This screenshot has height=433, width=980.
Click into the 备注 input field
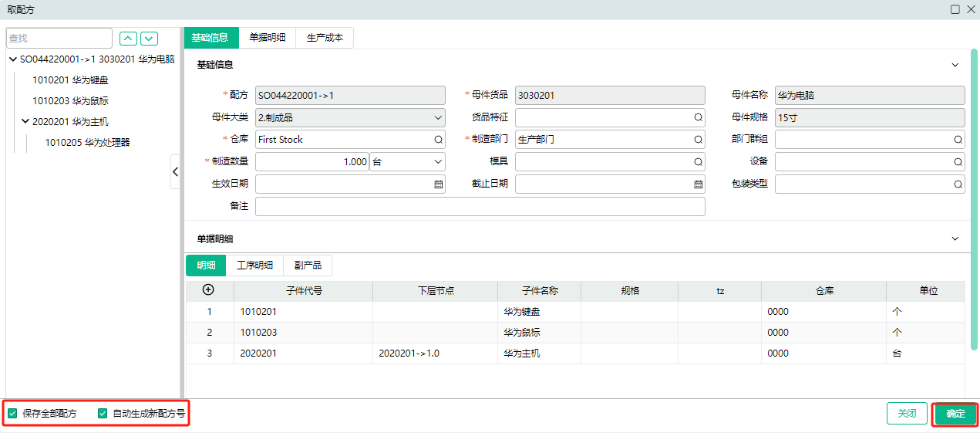click(x=480, y=207)
